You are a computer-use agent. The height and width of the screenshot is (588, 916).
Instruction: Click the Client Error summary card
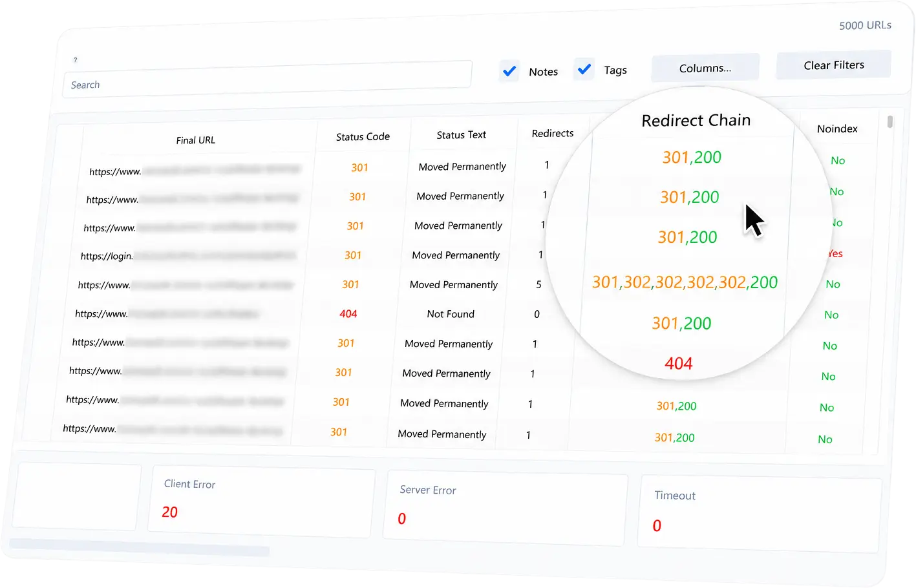[x=261, y=501]
